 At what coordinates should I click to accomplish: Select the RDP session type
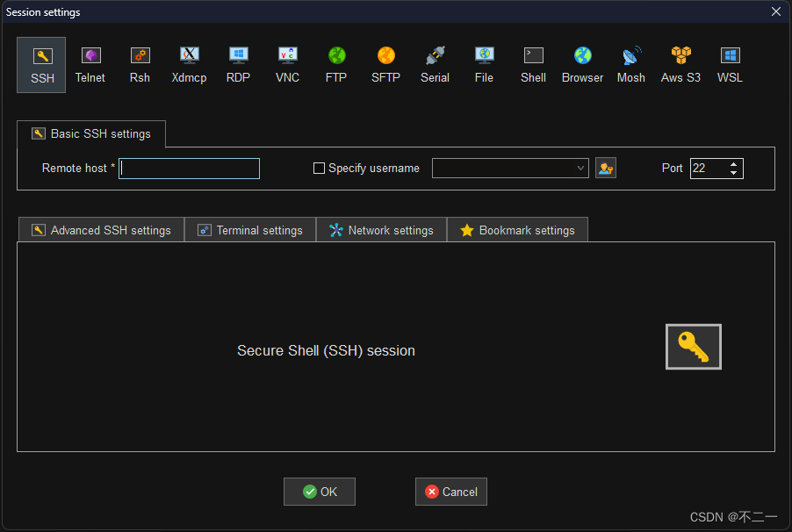[238, 63]
